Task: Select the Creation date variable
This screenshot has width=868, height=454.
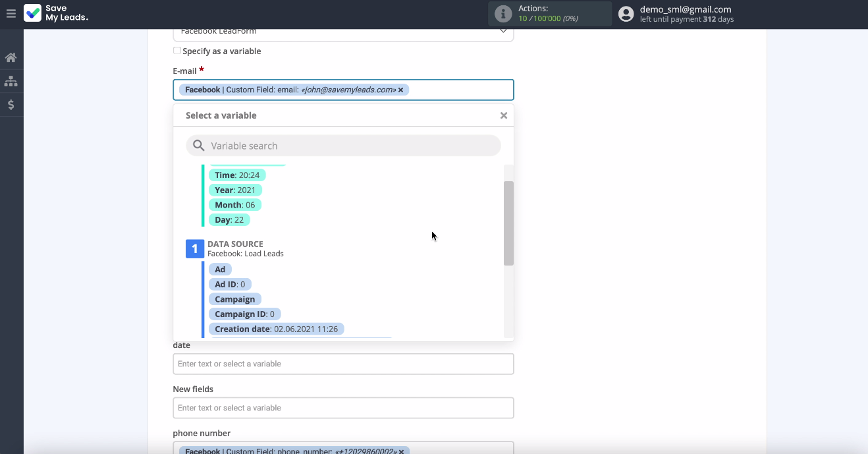Action: pos(277,329)
